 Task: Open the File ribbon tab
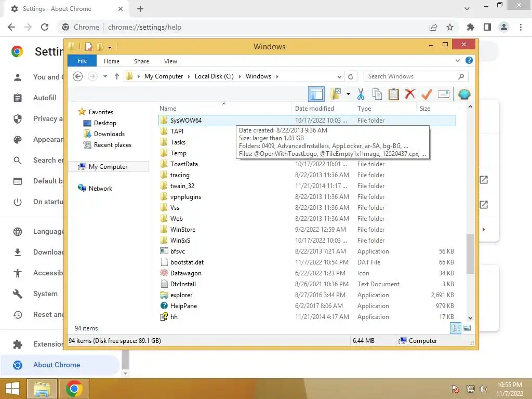tap(82, 61)
